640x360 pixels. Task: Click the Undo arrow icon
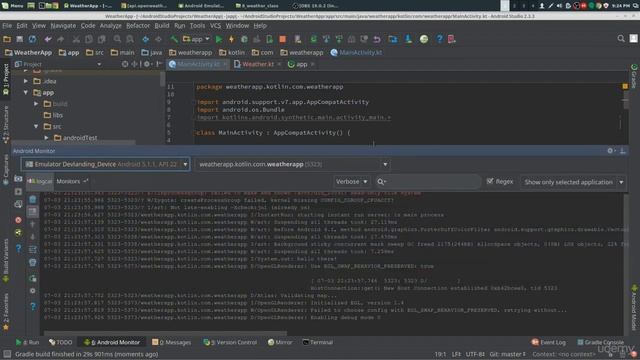(48, 39)
